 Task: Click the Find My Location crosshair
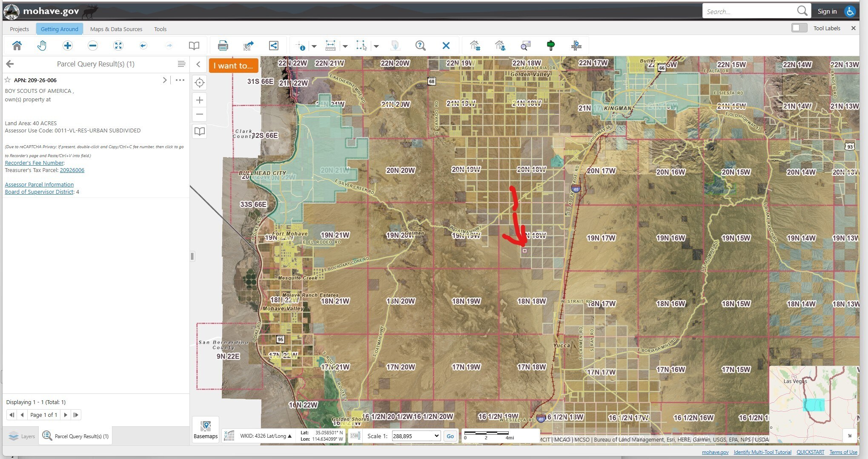199,83
